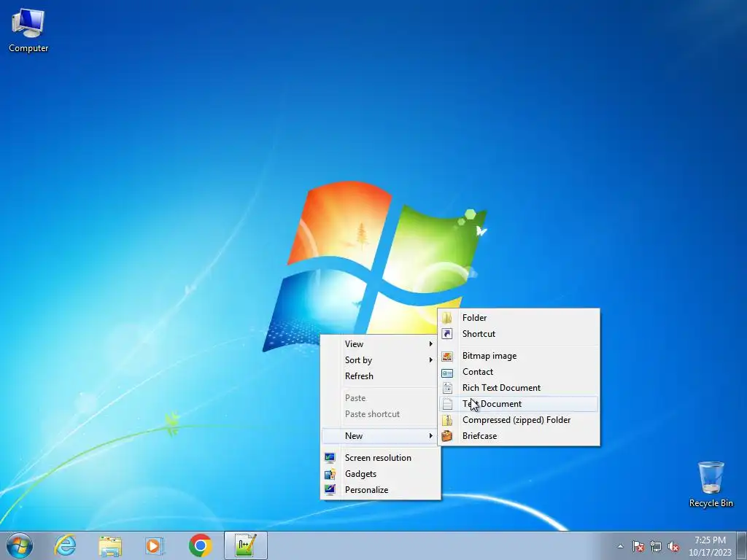Open Screen resolution settings
Viewport: 747px width, 560px height.
coord(380,458)
